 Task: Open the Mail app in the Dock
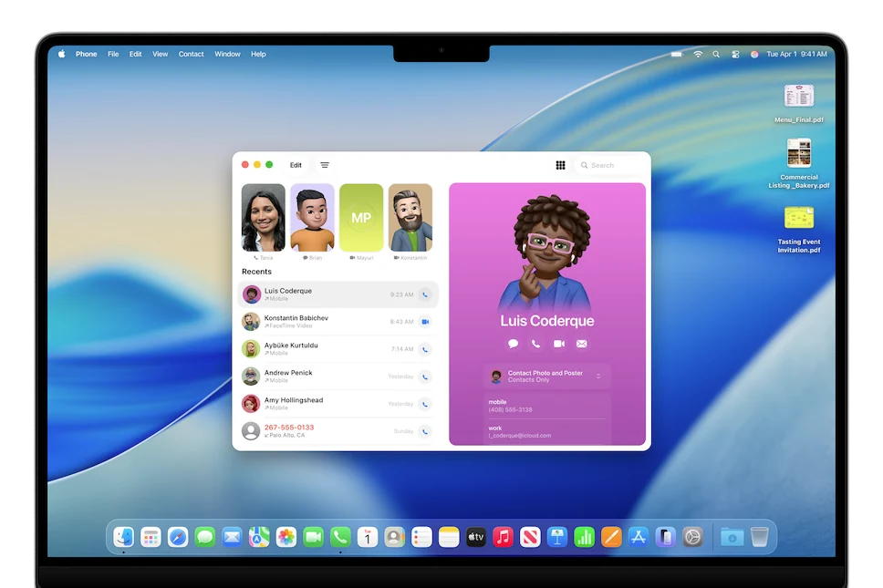point(232,537)
